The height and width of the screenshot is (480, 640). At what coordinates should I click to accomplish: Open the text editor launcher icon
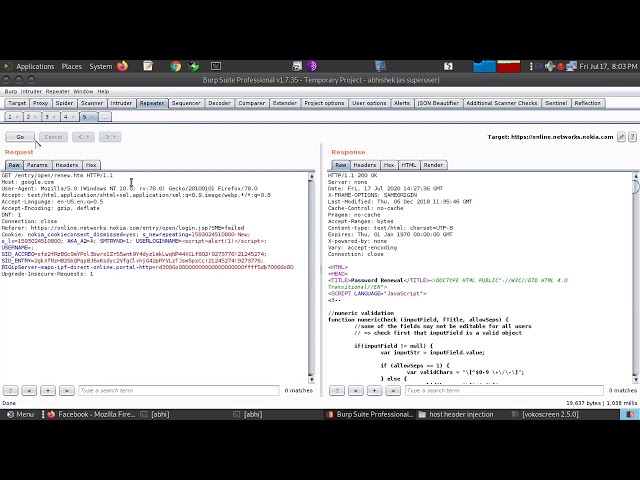(x=148, y=66)
